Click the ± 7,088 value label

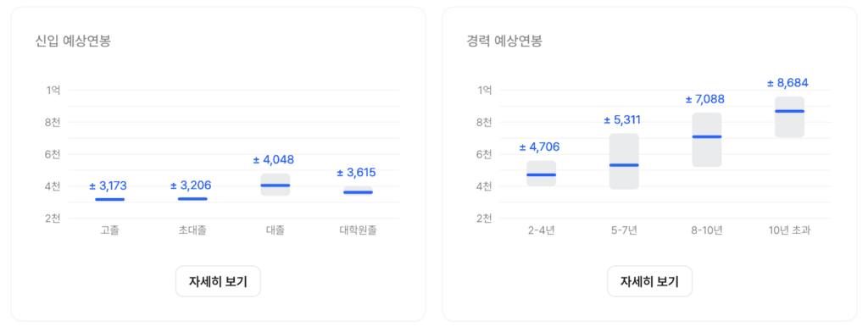click(x=705, y=99)
